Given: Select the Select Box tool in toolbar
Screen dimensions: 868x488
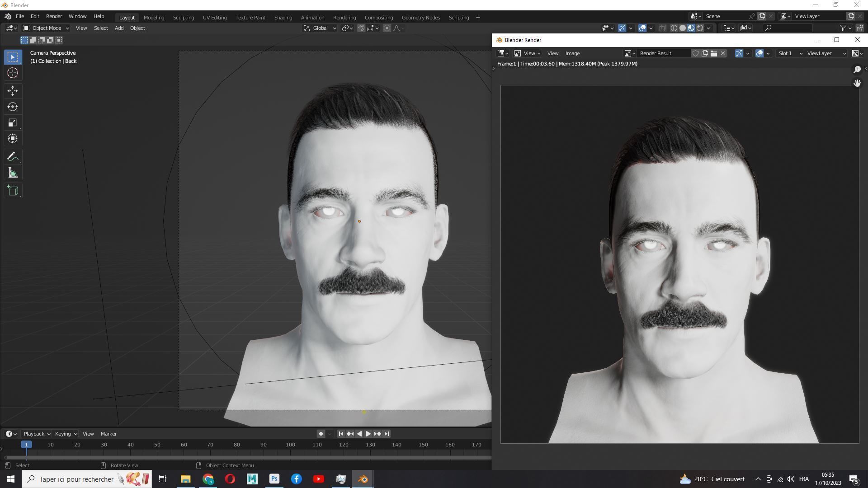Looking at the screenshot, I should [x=13, y=57].
